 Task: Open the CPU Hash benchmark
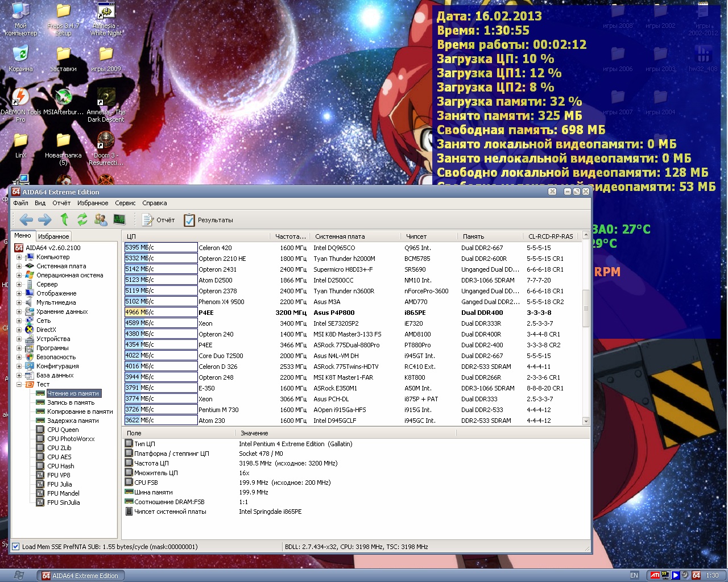pyautogui.click(x=60, y=466)
